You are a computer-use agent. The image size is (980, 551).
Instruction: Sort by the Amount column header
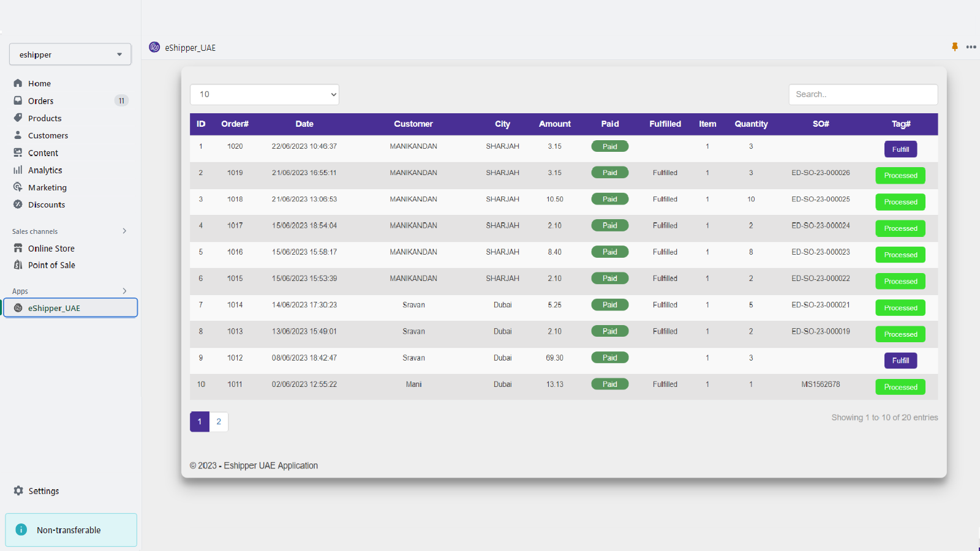pos(555,124)
